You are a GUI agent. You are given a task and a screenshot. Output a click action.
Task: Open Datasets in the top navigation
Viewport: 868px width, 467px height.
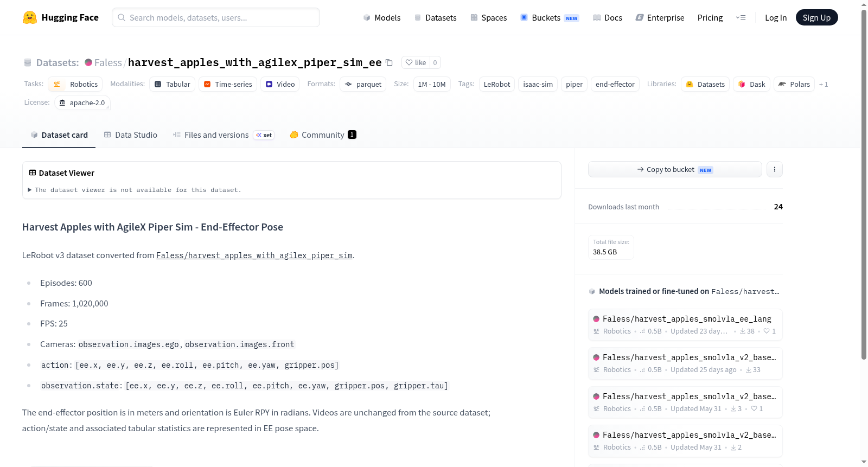pyautogui.click(x=435, y=17)
